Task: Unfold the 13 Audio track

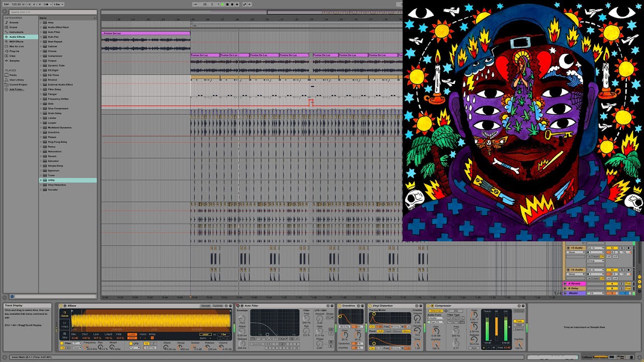Action: coord(568,248)
